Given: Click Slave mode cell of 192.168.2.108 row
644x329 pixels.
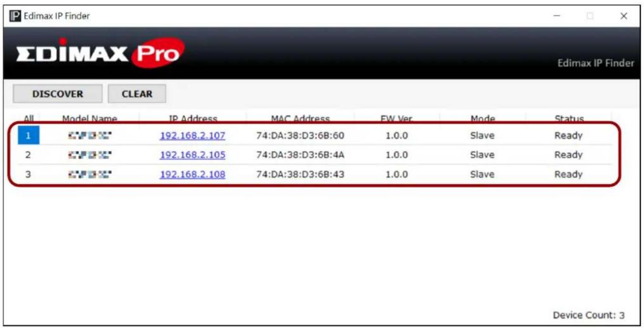Looking at the screenshot, I should 482,175.
